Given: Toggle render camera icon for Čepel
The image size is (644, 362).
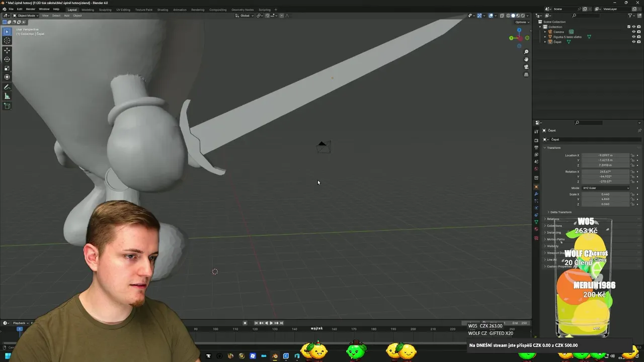Looking at the screenshot, I should (638, 42).
